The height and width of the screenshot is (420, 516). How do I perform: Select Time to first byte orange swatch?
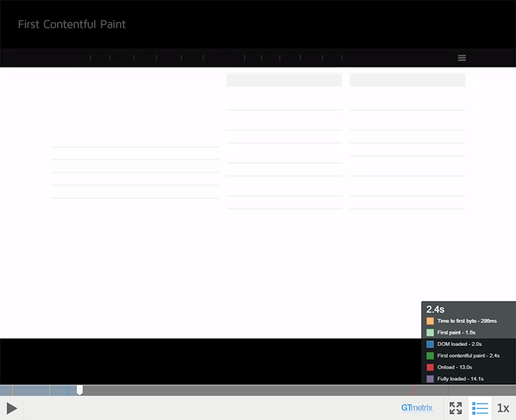tap(430, 321)
